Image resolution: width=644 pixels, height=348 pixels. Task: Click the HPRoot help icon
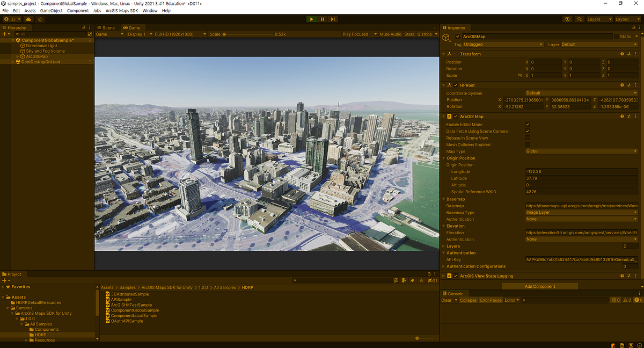pyautogui.click(x=621, y=85)
